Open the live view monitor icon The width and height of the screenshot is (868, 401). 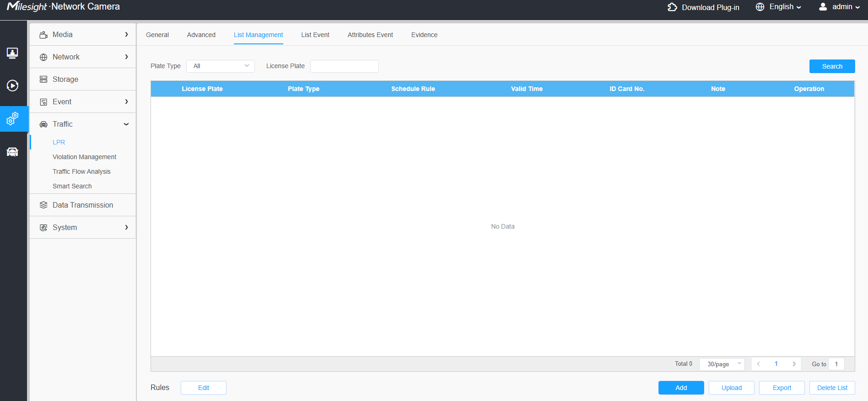click(12, 53)
